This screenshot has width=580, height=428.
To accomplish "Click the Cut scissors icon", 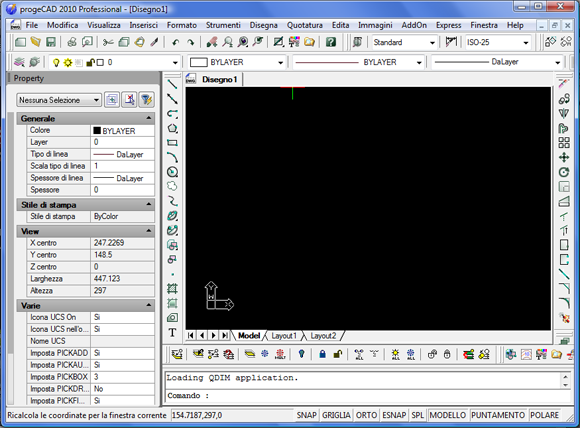I will point(108,42).
